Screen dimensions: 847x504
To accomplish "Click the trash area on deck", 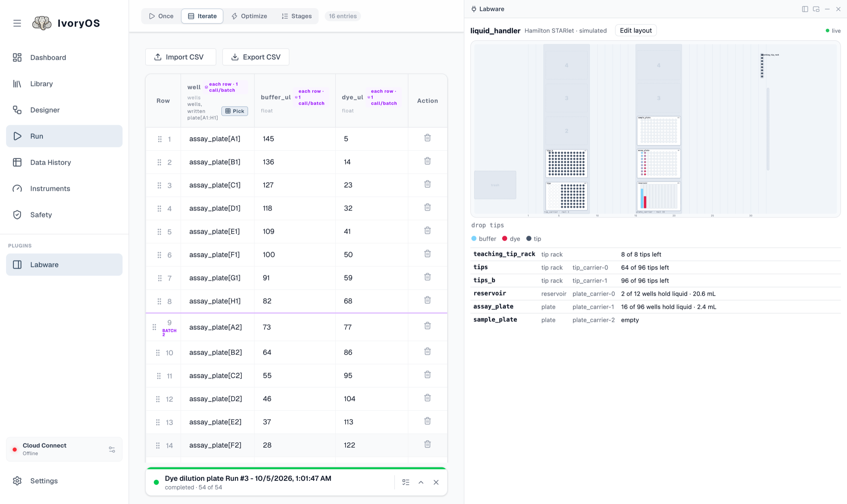I will coord(495,185).
